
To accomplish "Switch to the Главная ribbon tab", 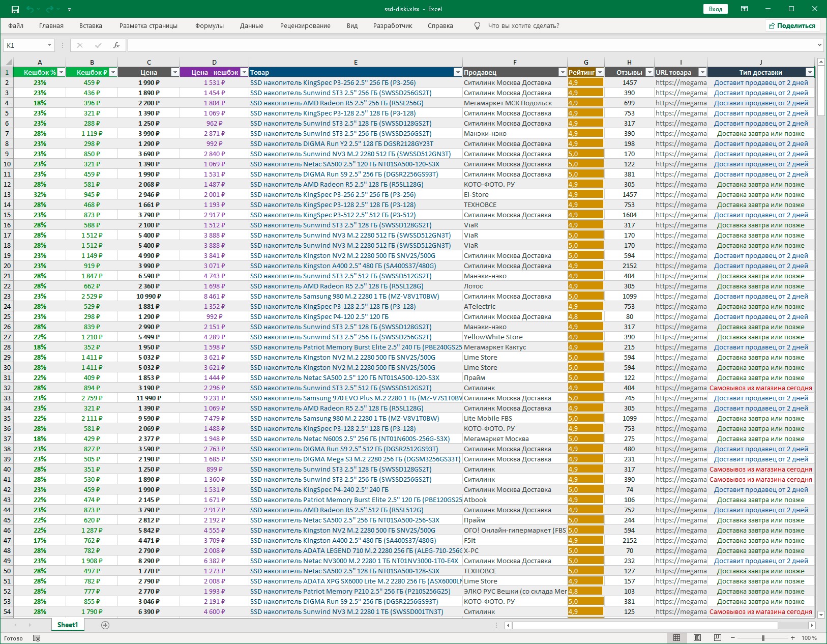I will click(51, 26).
